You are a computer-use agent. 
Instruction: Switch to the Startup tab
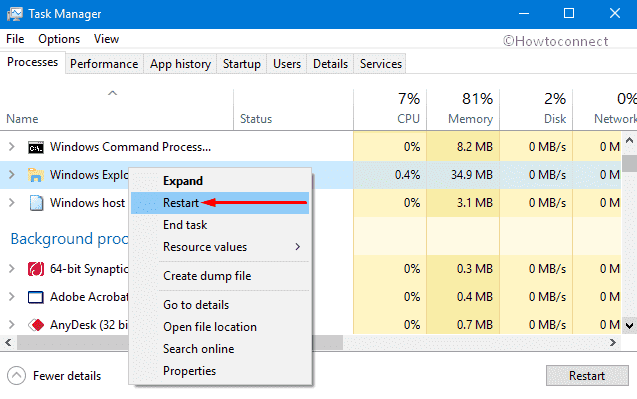point(241,64)
